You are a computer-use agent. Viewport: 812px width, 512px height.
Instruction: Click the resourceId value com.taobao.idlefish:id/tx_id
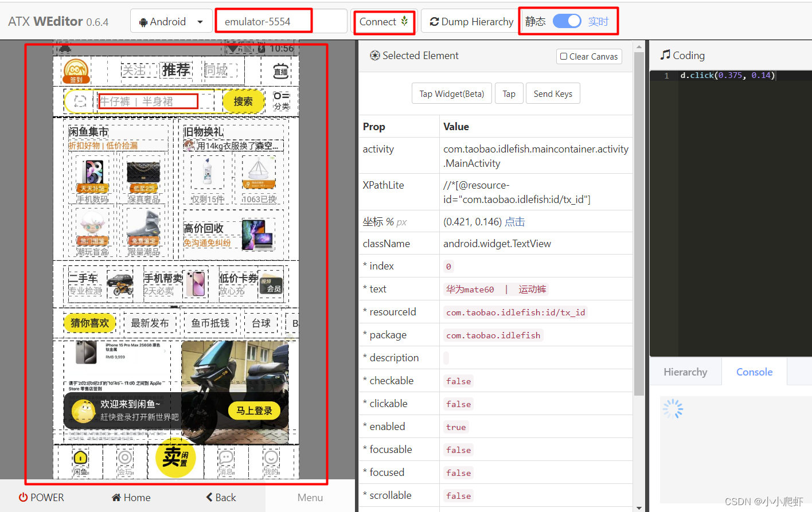tap(516, 312)
